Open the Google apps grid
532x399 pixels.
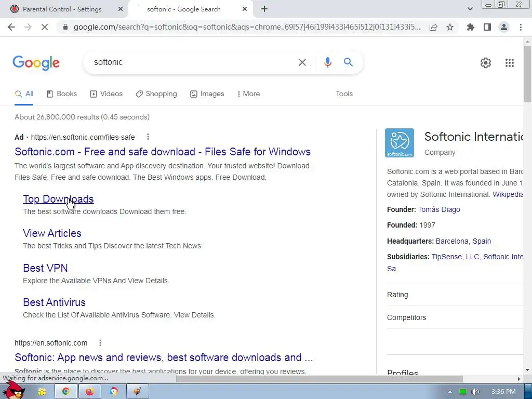click(510, 63)
